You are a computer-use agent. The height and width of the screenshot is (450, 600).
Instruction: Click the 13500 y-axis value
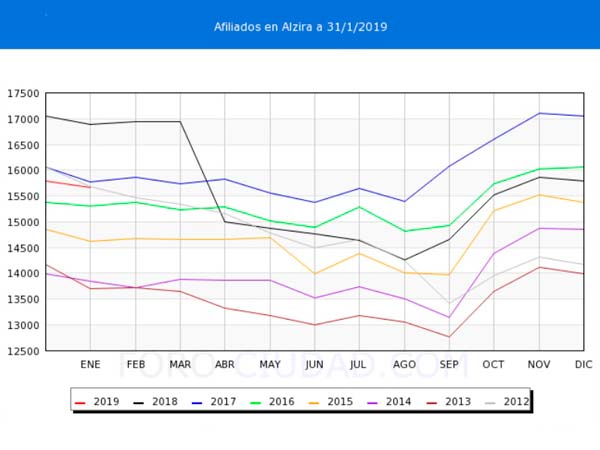[x=23, y=300]
